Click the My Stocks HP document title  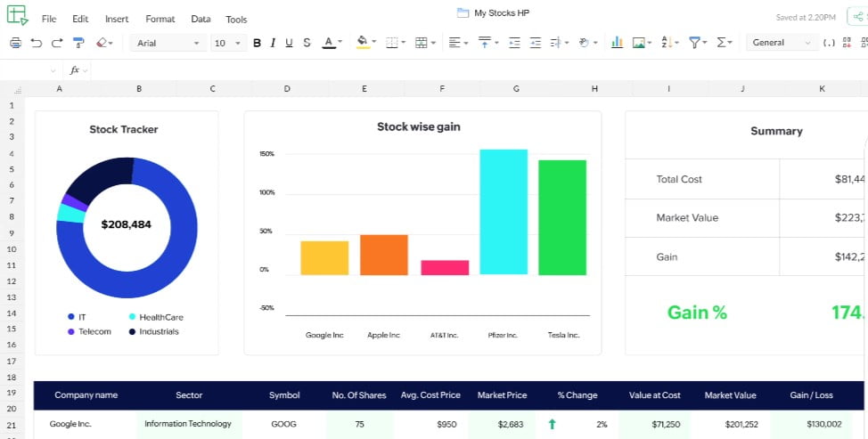pyautogui.click(x=502, y=13)
